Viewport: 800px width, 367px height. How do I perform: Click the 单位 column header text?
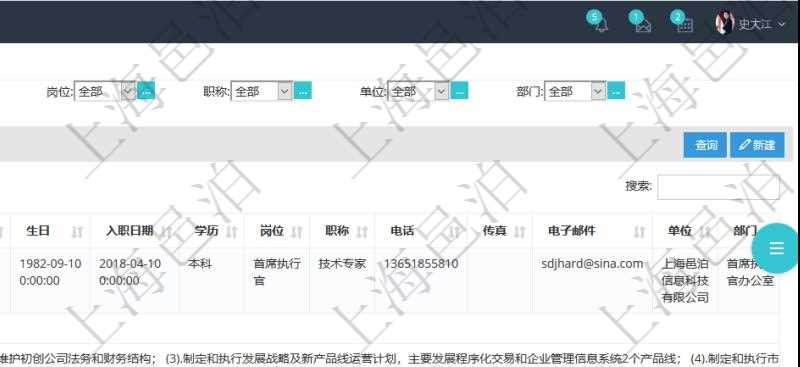tap(680, 231)
